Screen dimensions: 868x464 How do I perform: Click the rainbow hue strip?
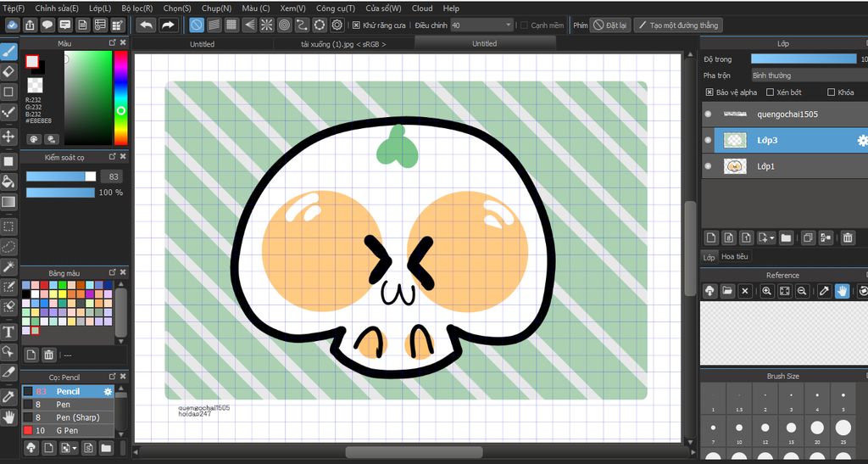120,98
